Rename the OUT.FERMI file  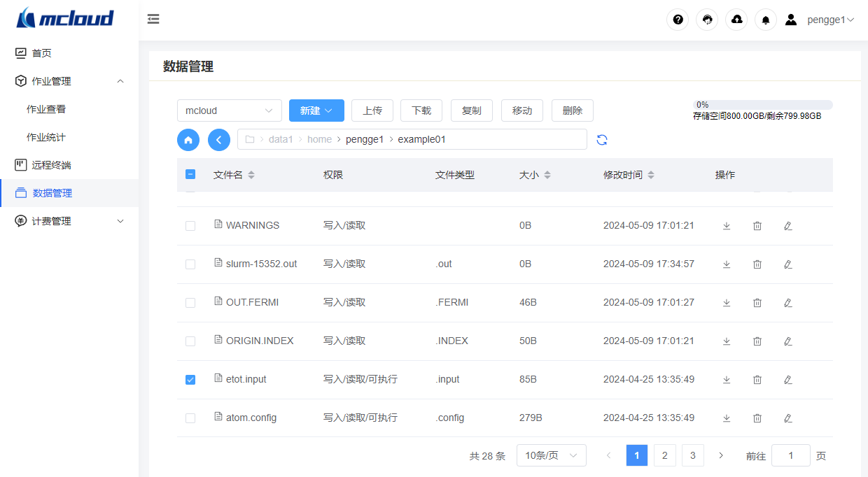(x=787, y=303)
